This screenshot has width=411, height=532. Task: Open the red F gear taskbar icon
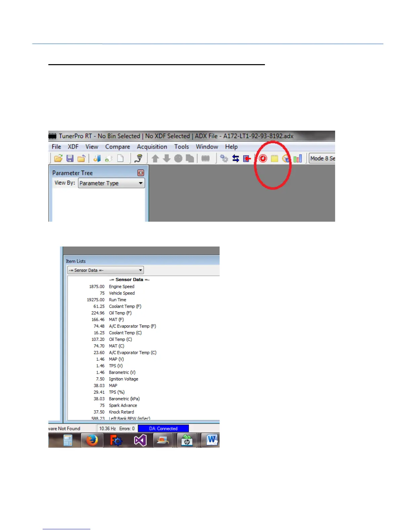pyautogui.click(x=116, y=440)
